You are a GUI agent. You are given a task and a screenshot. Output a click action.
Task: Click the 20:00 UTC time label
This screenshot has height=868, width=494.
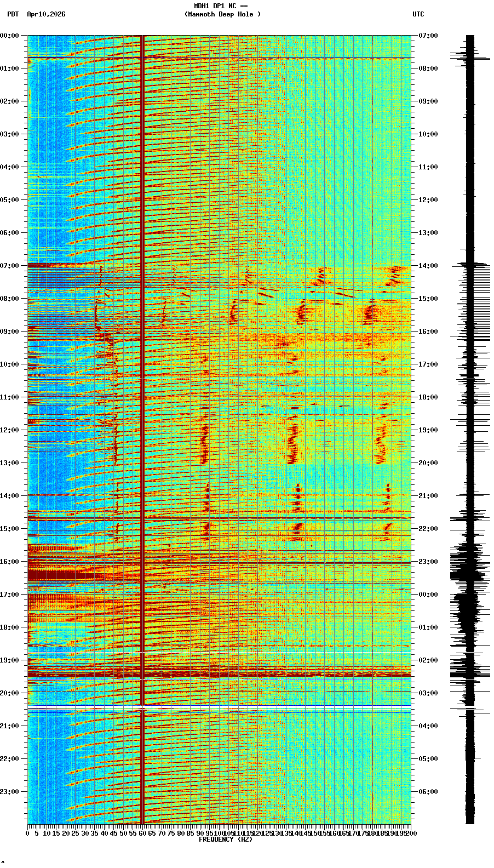click(x=428, y=463)
